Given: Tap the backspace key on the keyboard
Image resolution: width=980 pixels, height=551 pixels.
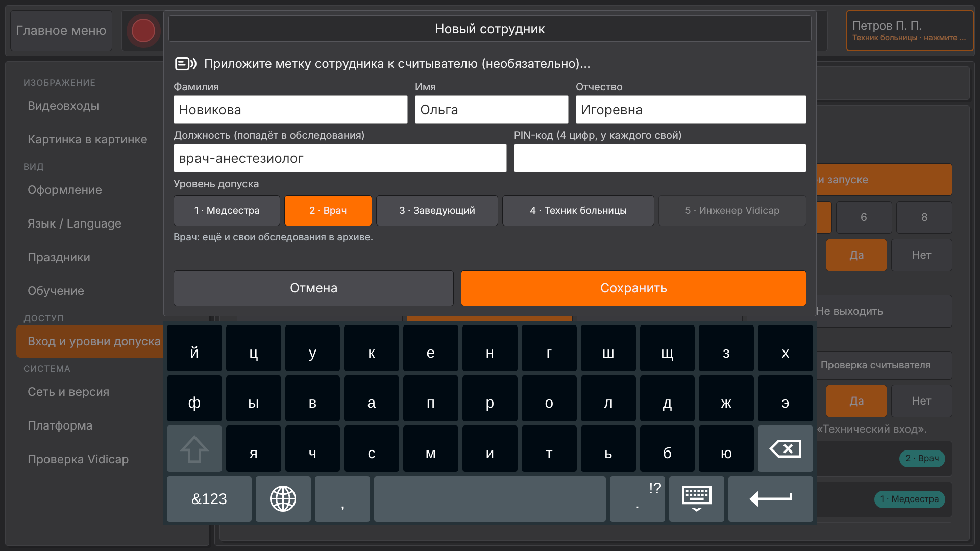Looking at the screenshot, I should (785, 449).
